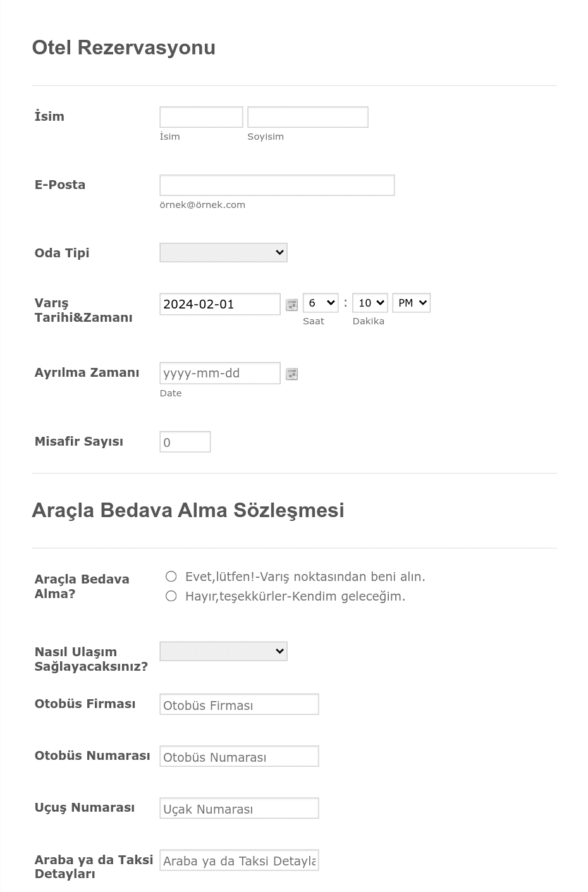The height and width of the screenshot is (892, 588).
Task: Click the "Evet, lütfen!" option label text
Action: coord(305,577)
